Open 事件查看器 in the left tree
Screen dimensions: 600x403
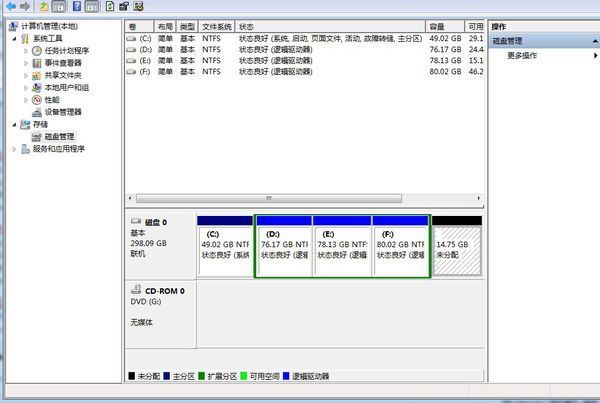(x=62, y=63)
